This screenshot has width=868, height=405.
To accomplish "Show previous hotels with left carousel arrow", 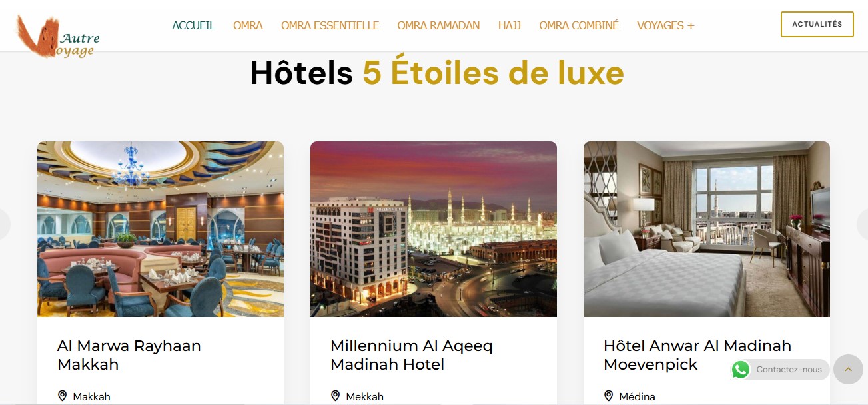I will [4, 224].
